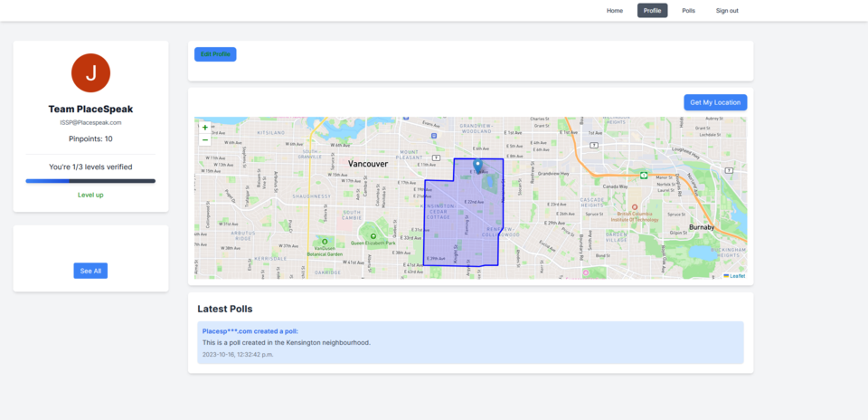Zoom out on the map
The width and height of the screenshot is (868, 420).
tap(204, 140)
